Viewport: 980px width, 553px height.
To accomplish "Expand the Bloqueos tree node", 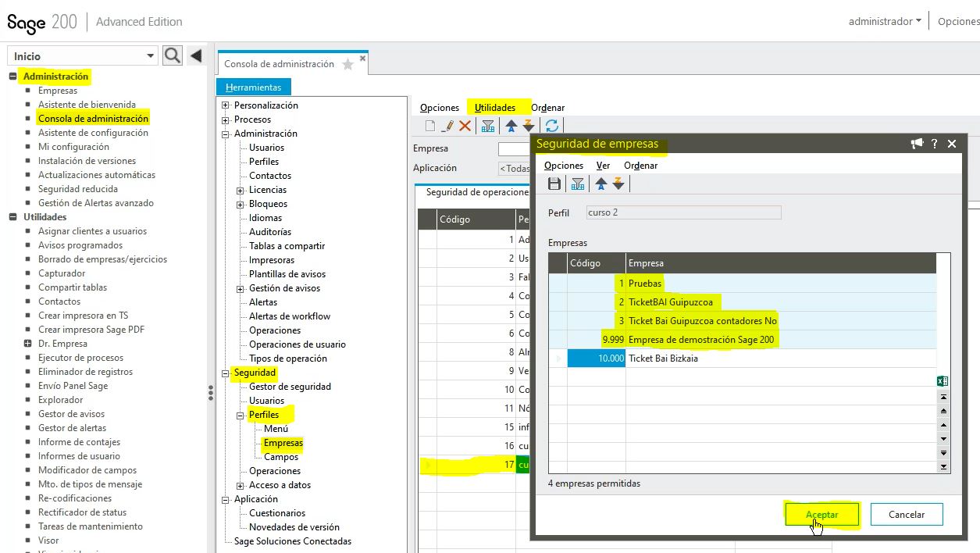I will [x=241, y=204].
